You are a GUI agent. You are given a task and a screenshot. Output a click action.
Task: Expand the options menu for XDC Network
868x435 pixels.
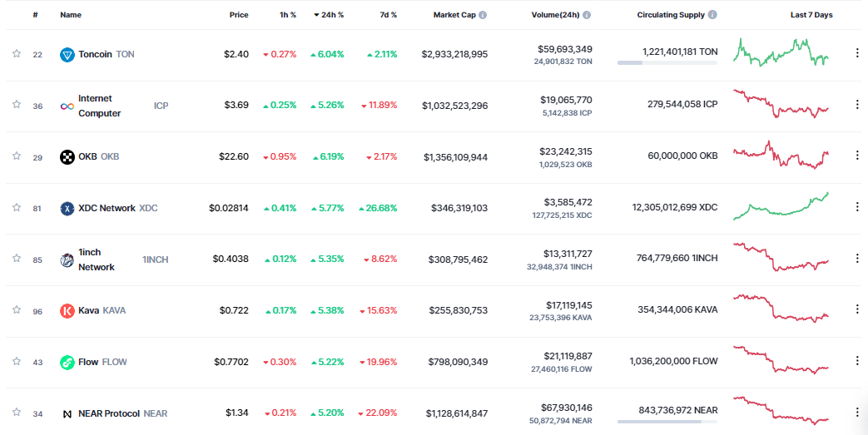pyautogui.click(x=857, y=207)
